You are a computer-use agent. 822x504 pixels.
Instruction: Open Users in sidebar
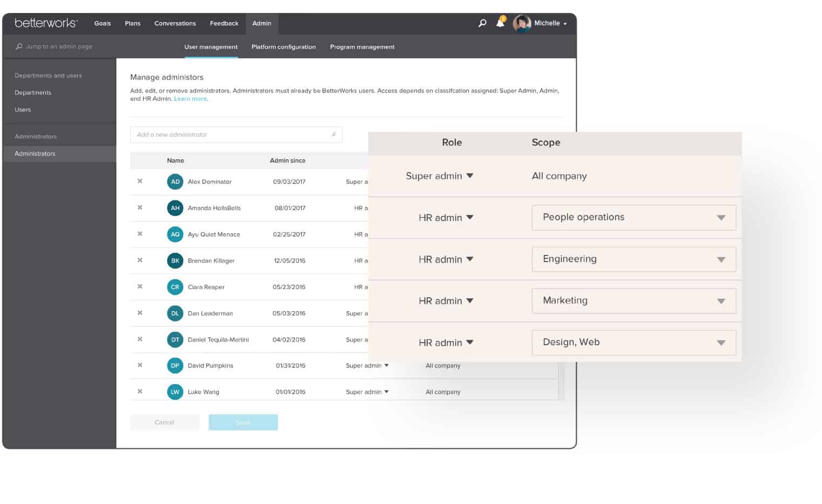23,109
